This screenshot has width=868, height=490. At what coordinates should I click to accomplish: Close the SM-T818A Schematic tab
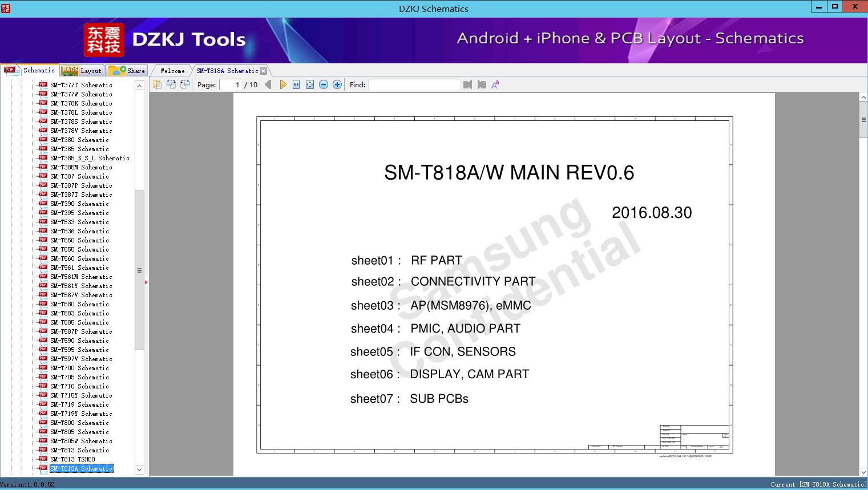264,71
